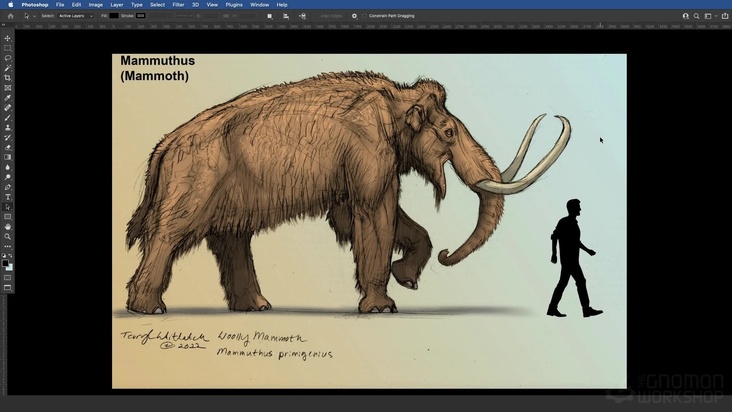Select the Zoom tool in toolbox

[7, 237]
